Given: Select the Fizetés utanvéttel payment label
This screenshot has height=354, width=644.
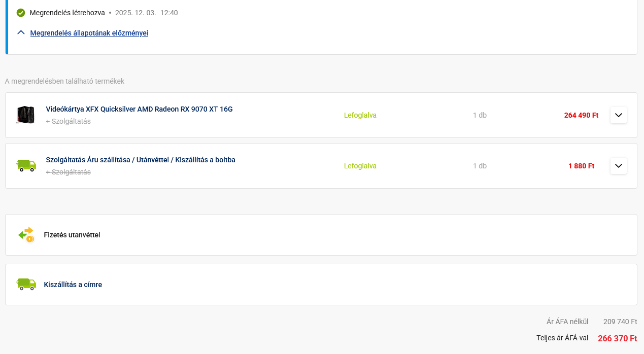Looking at the screenshot, I should tap(72, 235).
